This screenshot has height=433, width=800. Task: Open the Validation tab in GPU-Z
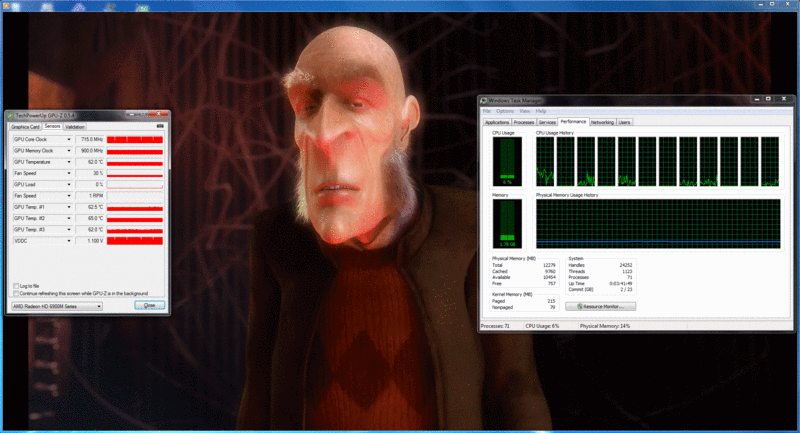click(x=75, y=127)
